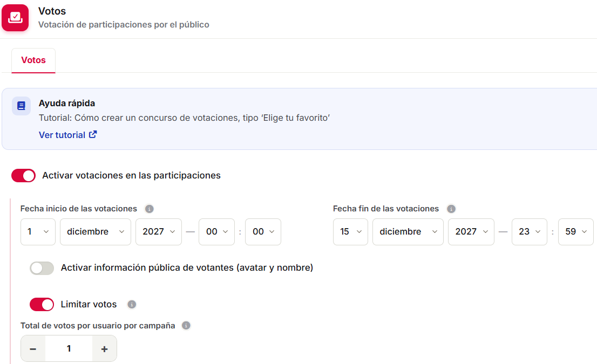Click info icon next to Fecha fin de las votaciones
The width and height of the screenshot is (597, 364).
point(451,209)
